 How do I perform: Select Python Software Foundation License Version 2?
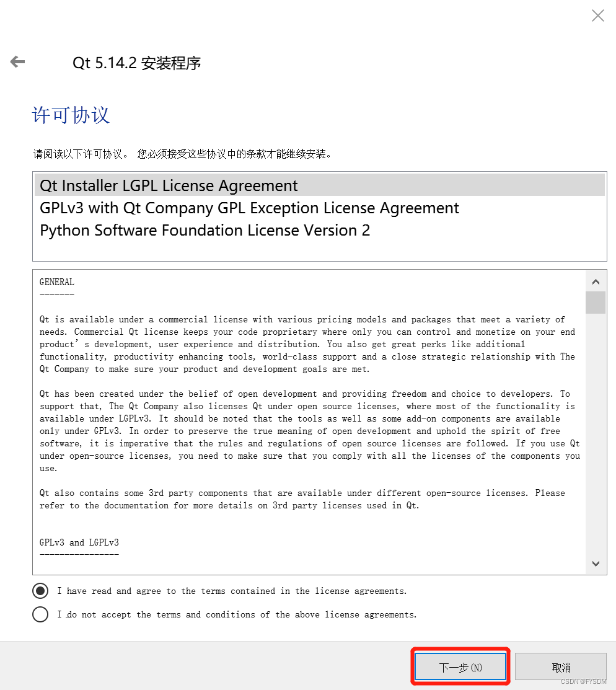[319, 230]
